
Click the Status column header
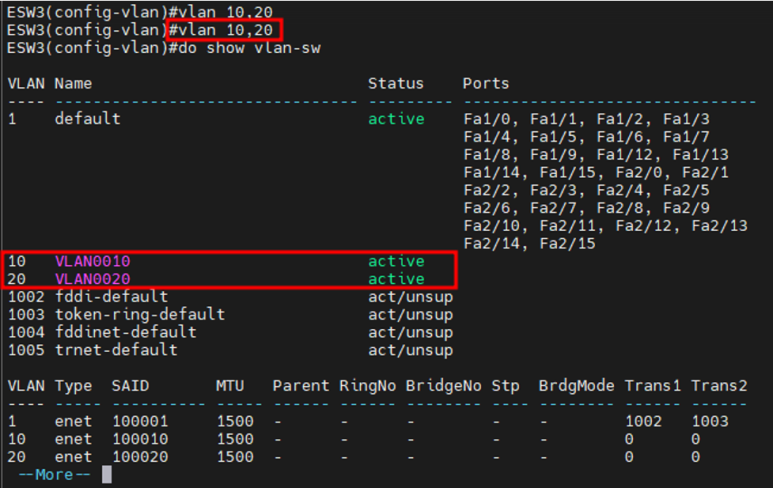tap(396, 83)
